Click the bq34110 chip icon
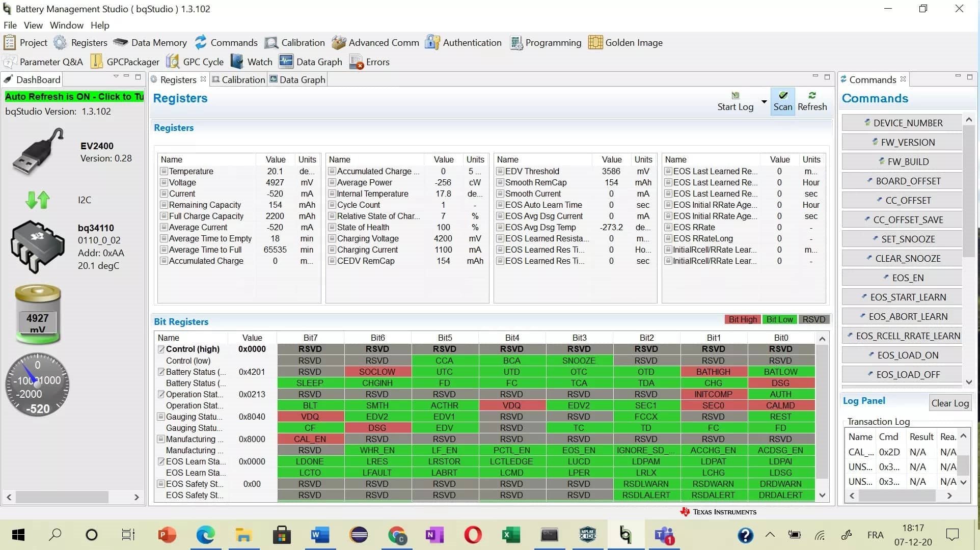 pos(38,247)
